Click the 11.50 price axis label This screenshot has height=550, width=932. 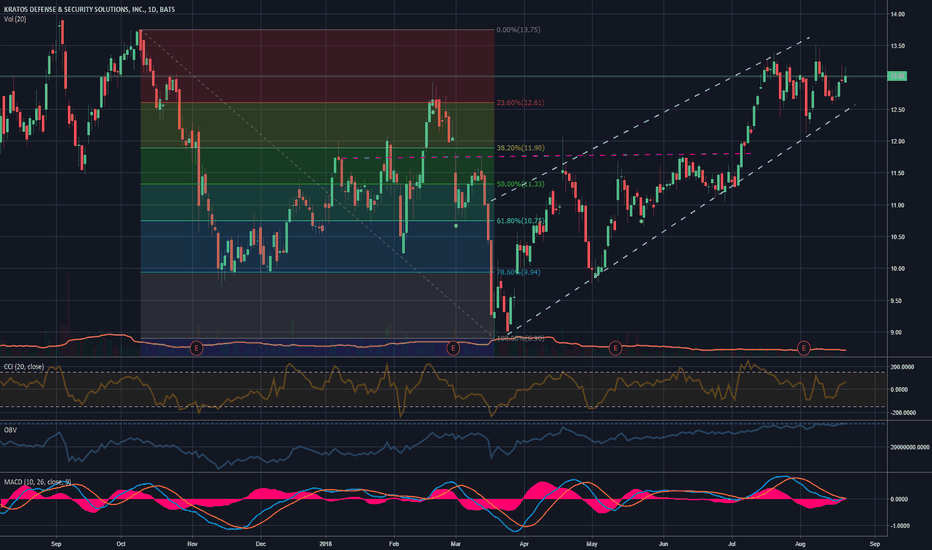(898, 173)
